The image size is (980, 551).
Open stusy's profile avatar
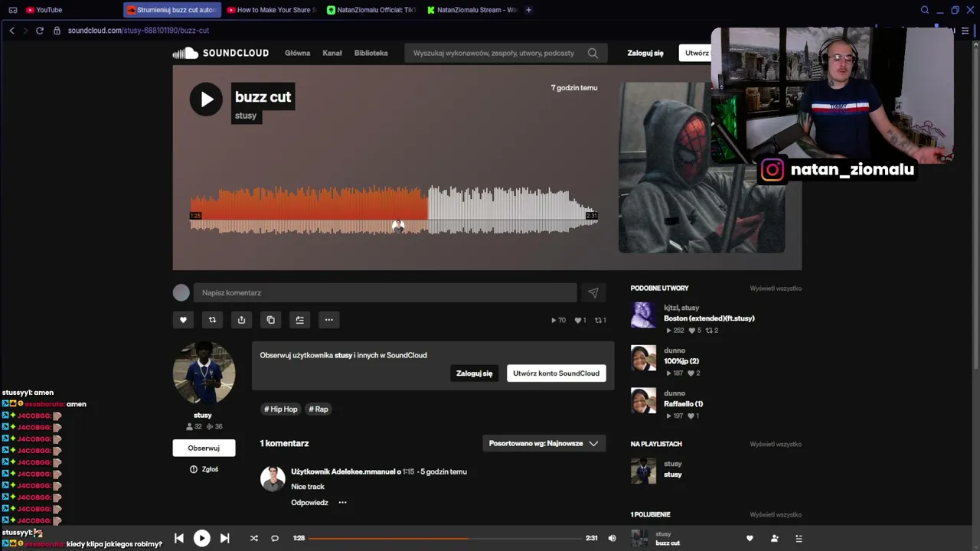pyautogui.click(x=204, y=373)
